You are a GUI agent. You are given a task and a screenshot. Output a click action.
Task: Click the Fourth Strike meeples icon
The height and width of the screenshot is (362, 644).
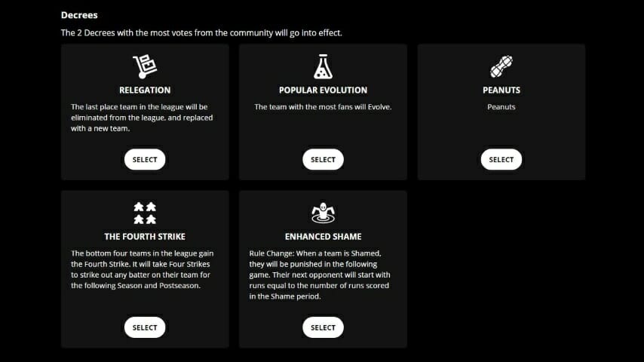[x=144, y=213]
